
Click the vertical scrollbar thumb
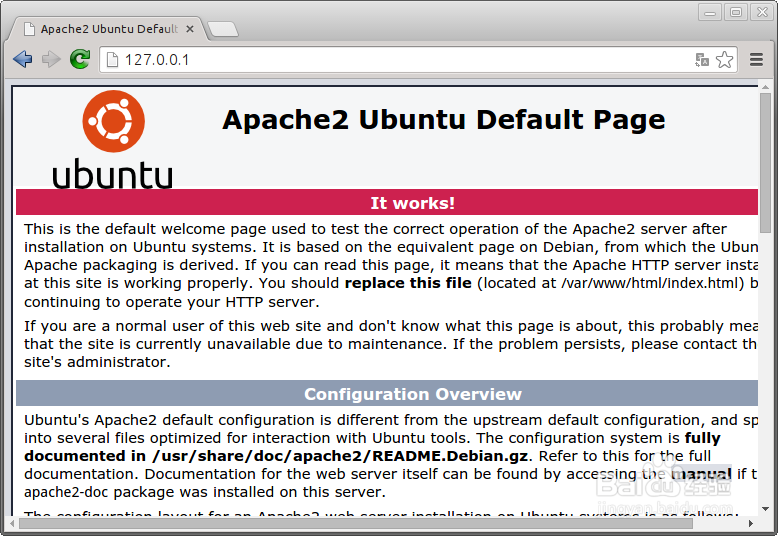click(765, 163)
